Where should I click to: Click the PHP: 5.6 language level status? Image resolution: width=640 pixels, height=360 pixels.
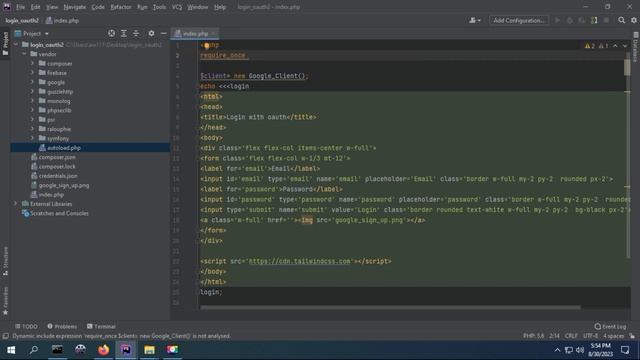[533, 336]
